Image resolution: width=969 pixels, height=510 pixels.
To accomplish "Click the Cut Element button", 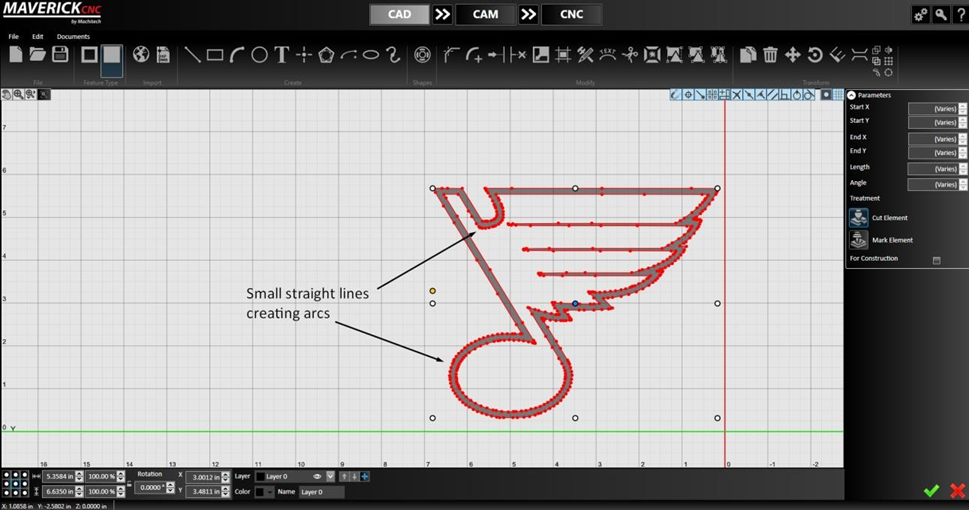I will click(858, 218).
